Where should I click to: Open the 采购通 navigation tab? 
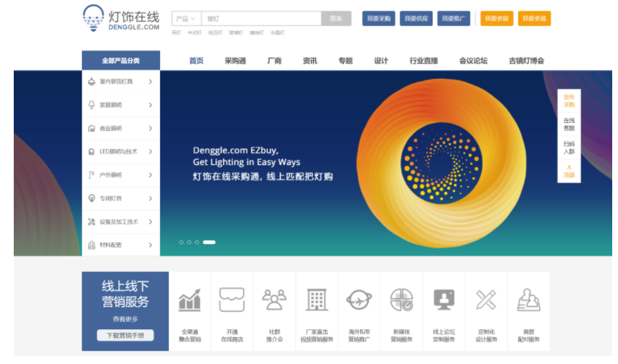tap(235, 61)
